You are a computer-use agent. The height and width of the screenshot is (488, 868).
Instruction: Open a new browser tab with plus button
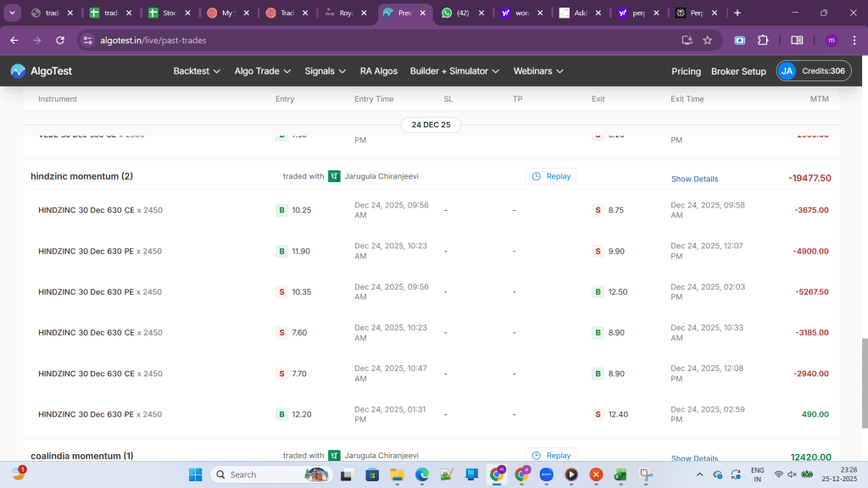(x=737, y=13)
